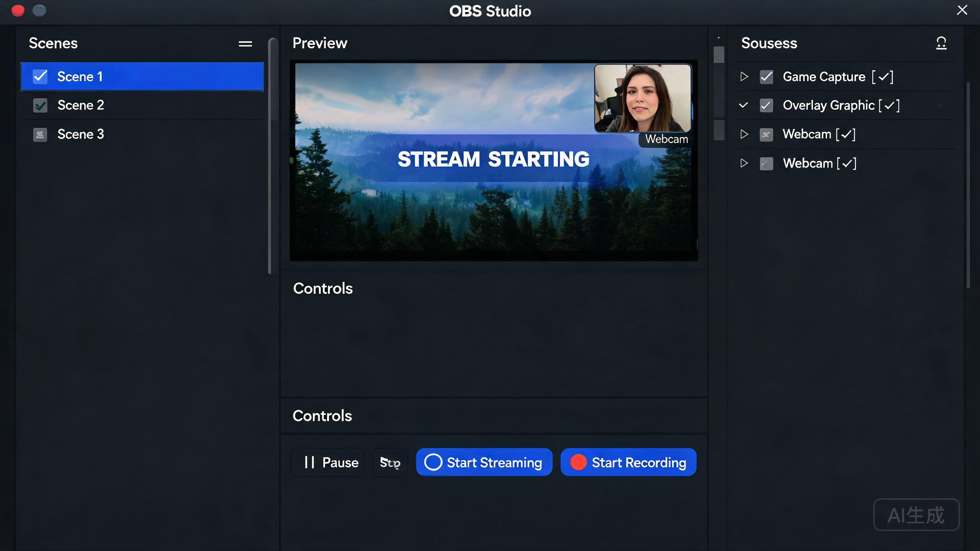Click the second Webcam source icon

[x=766, y=163]
